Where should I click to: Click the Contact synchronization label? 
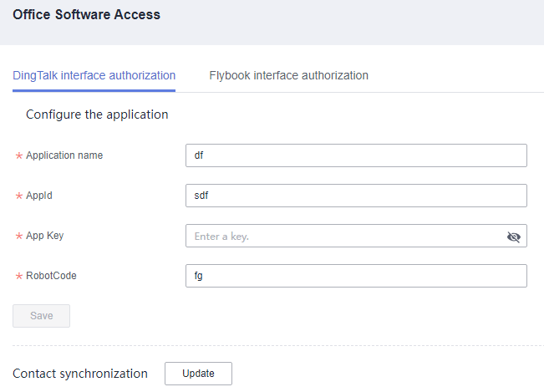[x=80, y=374]
